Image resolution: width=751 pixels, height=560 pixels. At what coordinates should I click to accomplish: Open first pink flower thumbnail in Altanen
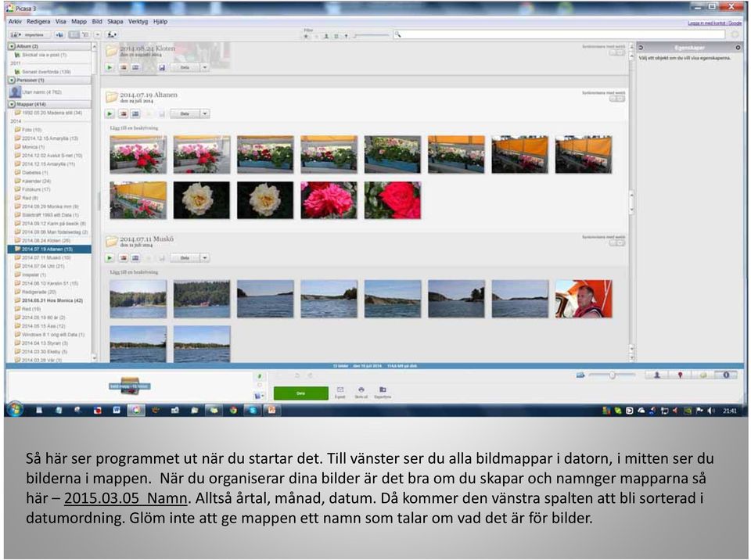point(138,154)
